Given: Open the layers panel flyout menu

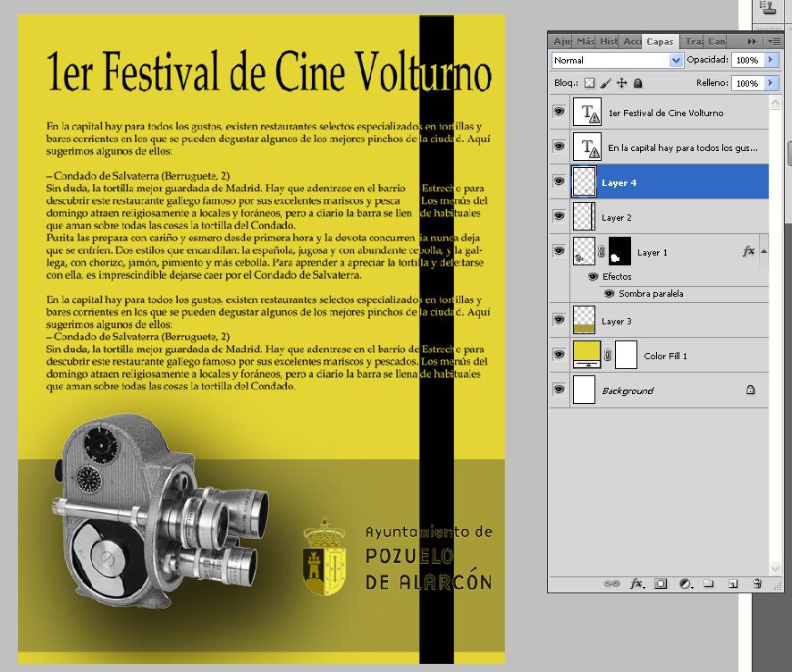Looking at the screenshot, I should click(774, 41).
